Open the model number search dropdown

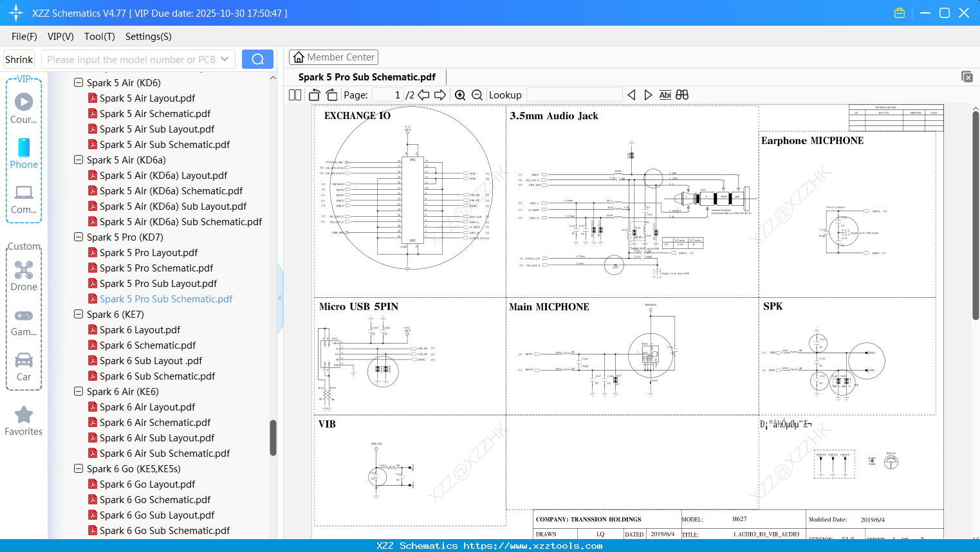pyautogui.click(x=224, y=59)
